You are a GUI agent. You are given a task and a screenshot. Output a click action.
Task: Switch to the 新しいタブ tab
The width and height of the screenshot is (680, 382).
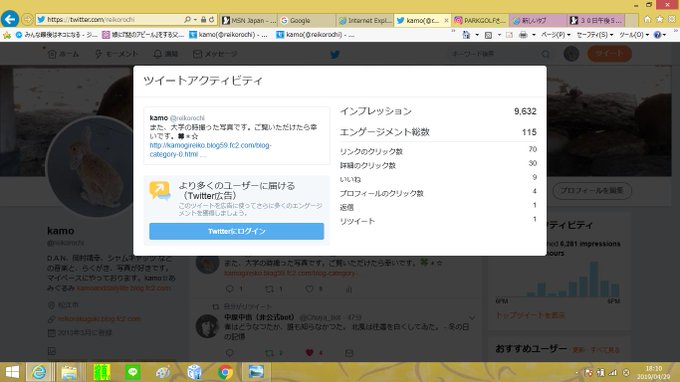click(x=538, y=20)
